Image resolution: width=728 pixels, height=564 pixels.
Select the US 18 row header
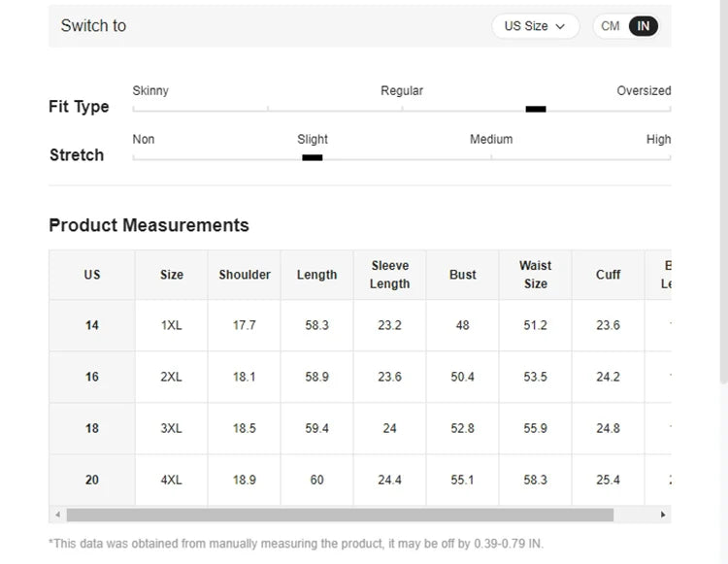click(x=92, y=428)
